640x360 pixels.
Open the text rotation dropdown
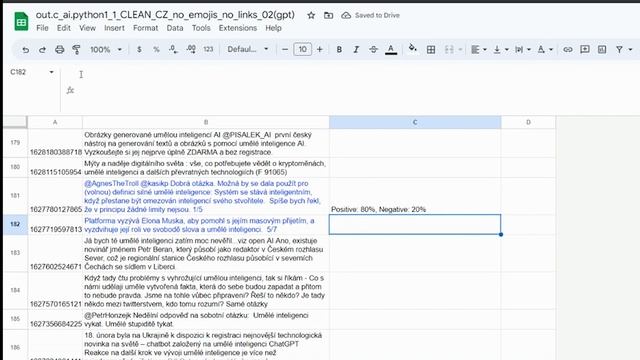coord(544,50)
